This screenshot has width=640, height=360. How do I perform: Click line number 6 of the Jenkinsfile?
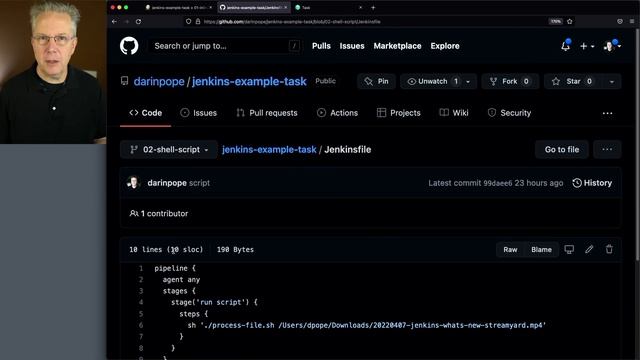[141, 325]
